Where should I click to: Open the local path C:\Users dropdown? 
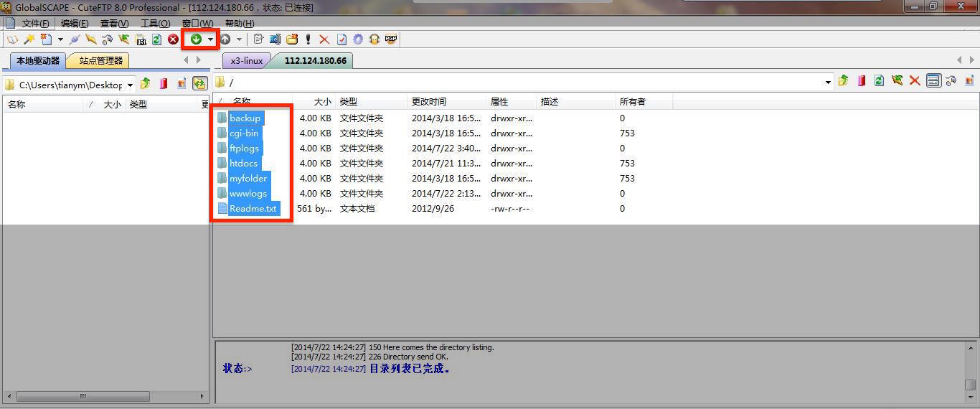(130, 85)
